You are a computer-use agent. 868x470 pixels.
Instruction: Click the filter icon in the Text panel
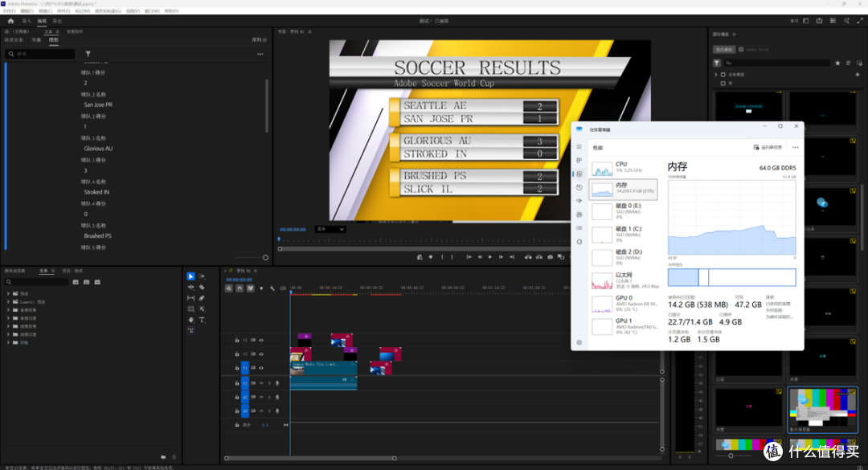pyautogui.click(x=88, y=54)
